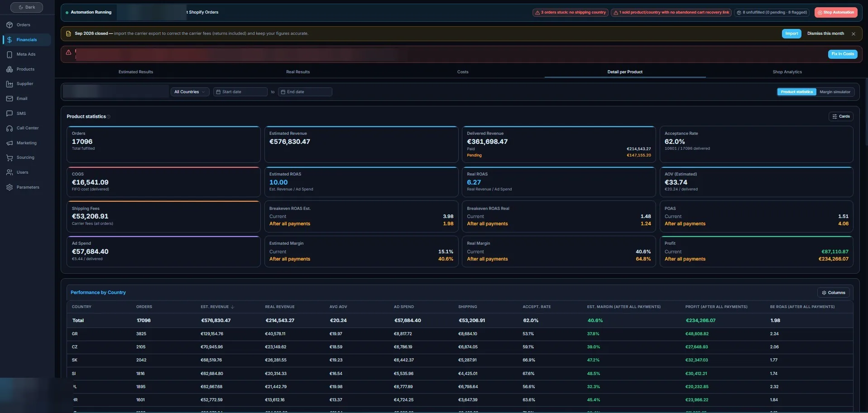
Task: Click the Call Center headset icon
Action: (x=10, y=128)
